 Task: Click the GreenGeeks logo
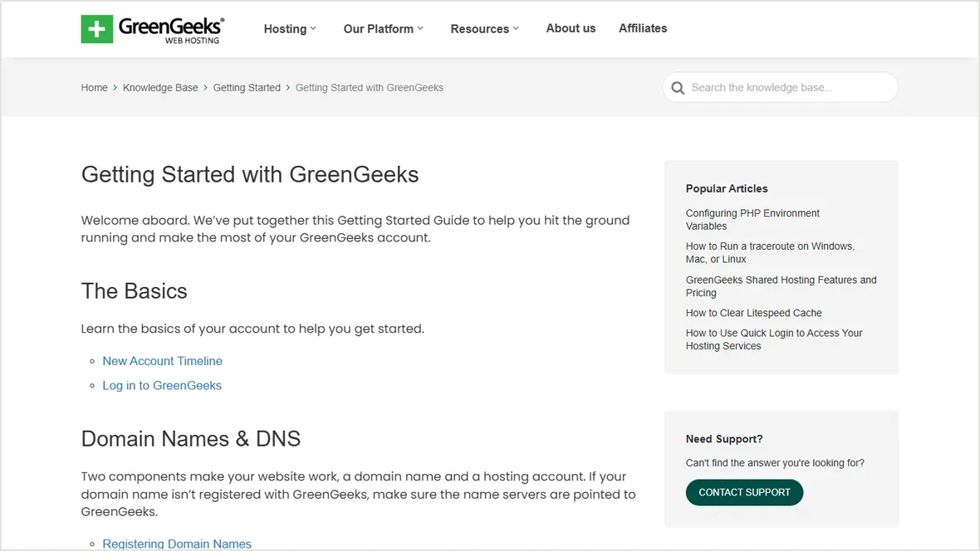click(153, 29)
